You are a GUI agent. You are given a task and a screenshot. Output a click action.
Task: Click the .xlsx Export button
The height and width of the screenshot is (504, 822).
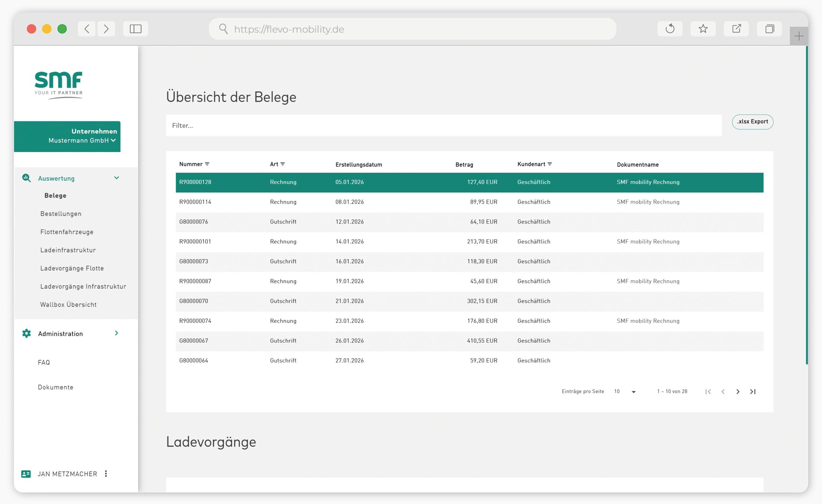[x=753, y=122]
